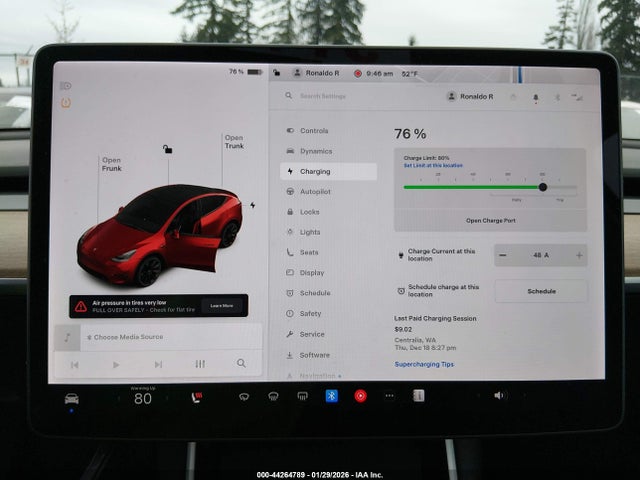
Task: Tap the volume speaker icon
Action: (x=498, y=396)
